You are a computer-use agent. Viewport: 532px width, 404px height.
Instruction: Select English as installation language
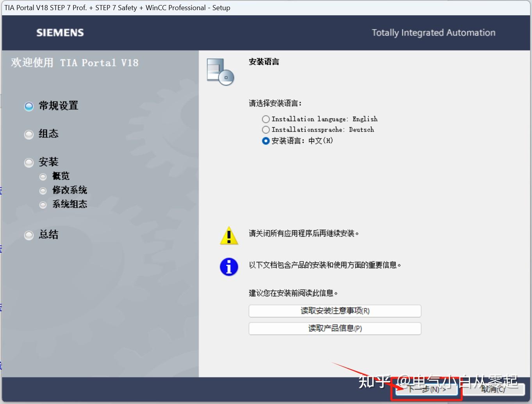pyautogui.click(x=266, y=119)
